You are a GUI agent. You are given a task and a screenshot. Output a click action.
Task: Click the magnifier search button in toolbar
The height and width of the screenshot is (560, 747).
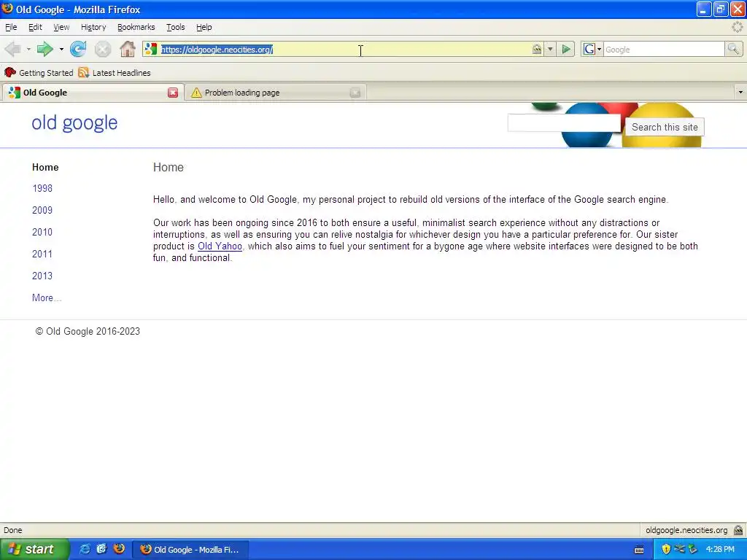point(733,49)
